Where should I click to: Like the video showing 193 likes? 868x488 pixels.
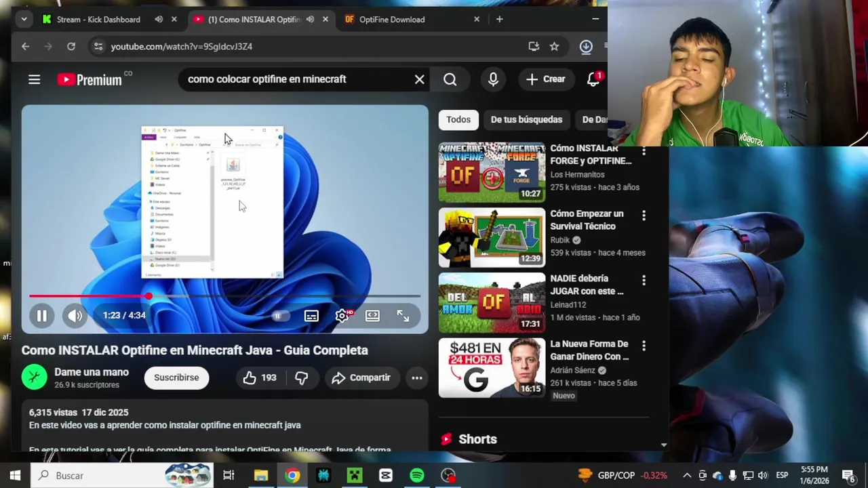click(260, 378)
